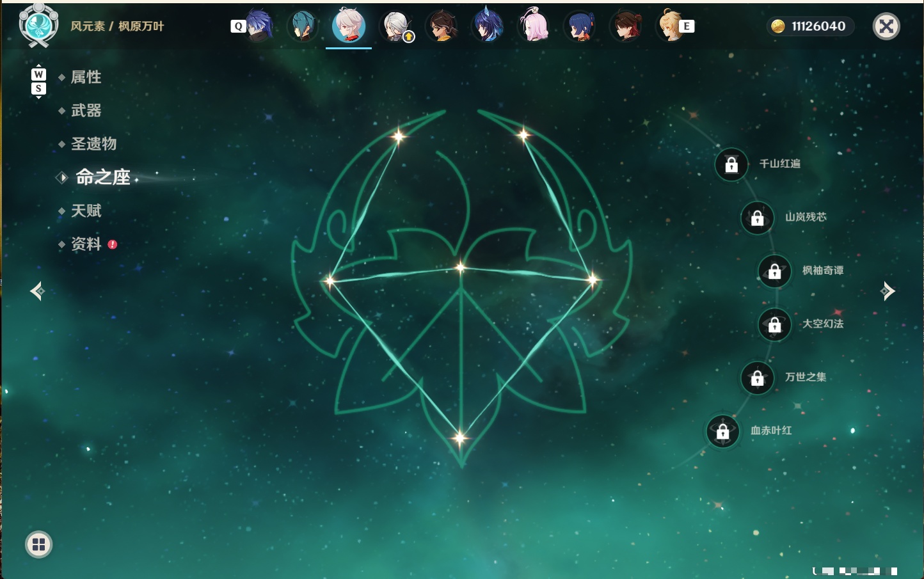
Task: Open the 万世之集 constellation node
Action: point(758,377)
